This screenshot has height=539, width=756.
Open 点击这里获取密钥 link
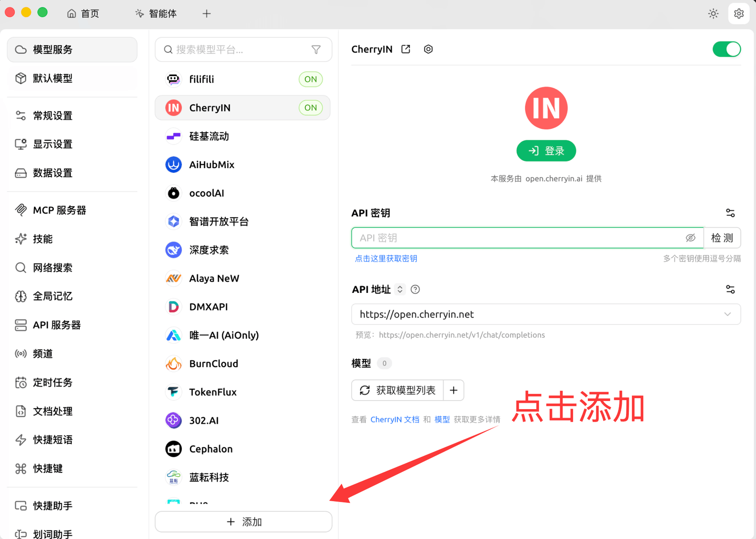(386, 258)
